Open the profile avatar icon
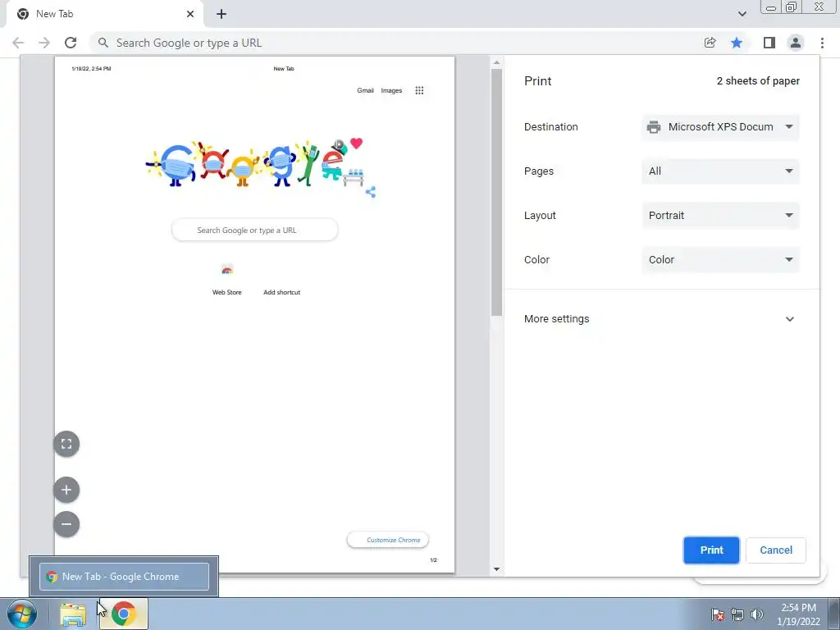The image size is (840, 630). point(796,43)
